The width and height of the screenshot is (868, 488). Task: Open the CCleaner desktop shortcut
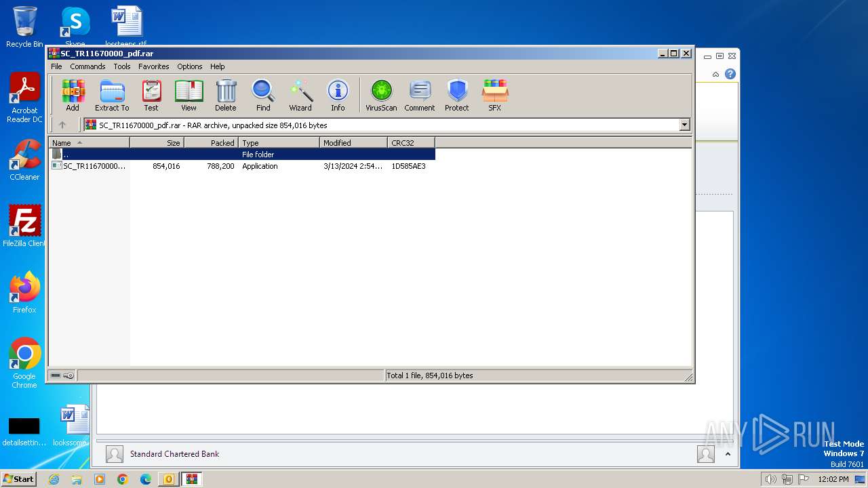pyautogui.click(x=24, y=159)
